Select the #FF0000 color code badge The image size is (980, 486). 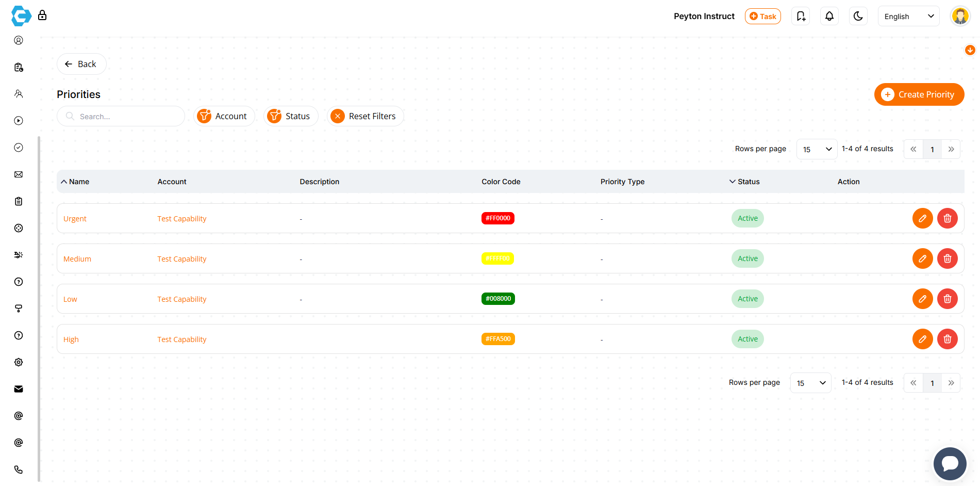point(497,218)
